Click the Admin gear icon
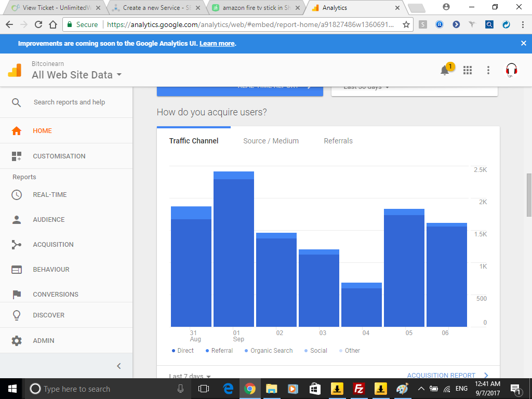Viewport: 532px width, 399px height. tap(17, 341)
